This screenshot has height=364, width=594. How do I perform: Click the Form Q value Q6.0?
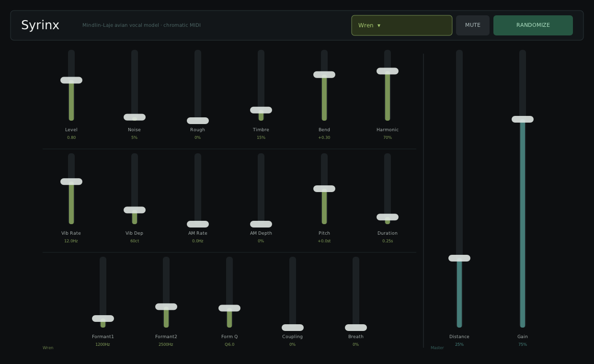(229, 344)
